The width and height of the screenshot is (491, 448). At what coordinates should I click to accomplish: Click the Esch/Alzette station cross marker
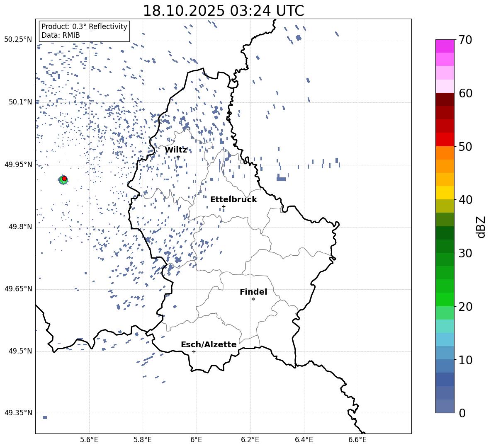coord(194,351)
